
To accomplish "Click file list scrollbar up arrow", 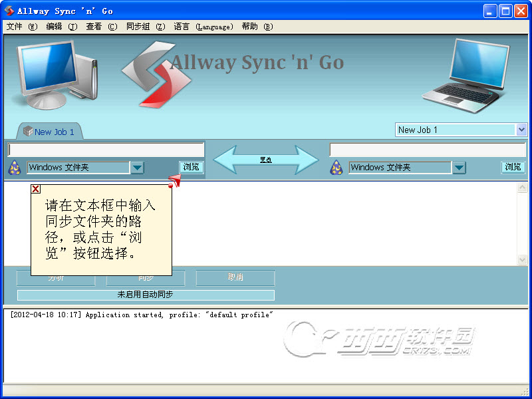I will click(522, 188).
